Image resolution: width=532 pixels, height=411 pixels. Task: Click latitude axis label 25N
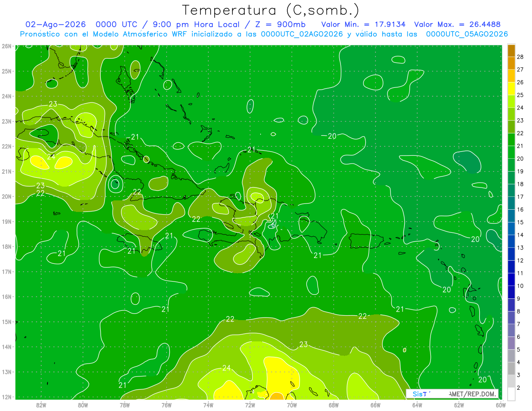pos(6,71)
